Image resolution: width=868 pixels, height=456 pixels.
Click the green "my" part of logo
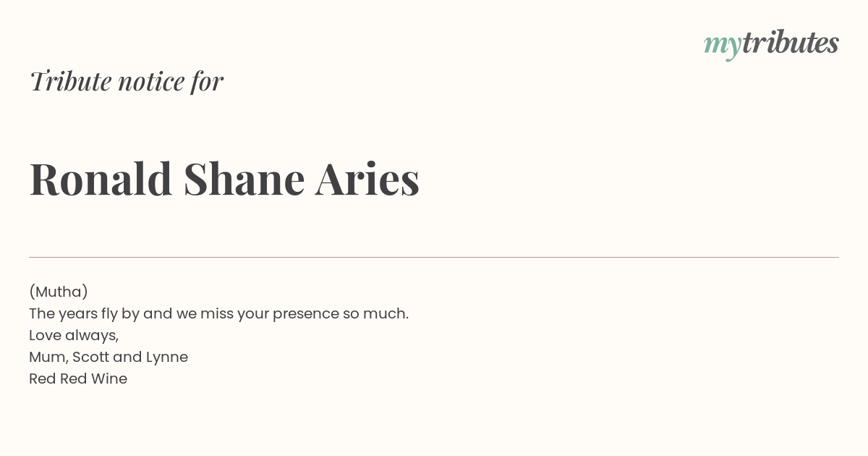pyautogui.click(x=722, y=47)
